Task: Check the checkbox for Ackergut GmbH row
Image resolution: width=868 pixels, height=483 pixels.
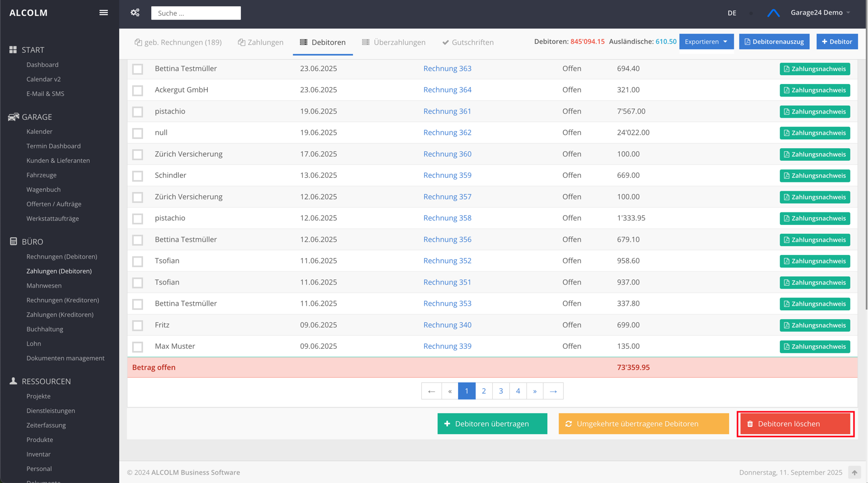Action: coord(137,91)
